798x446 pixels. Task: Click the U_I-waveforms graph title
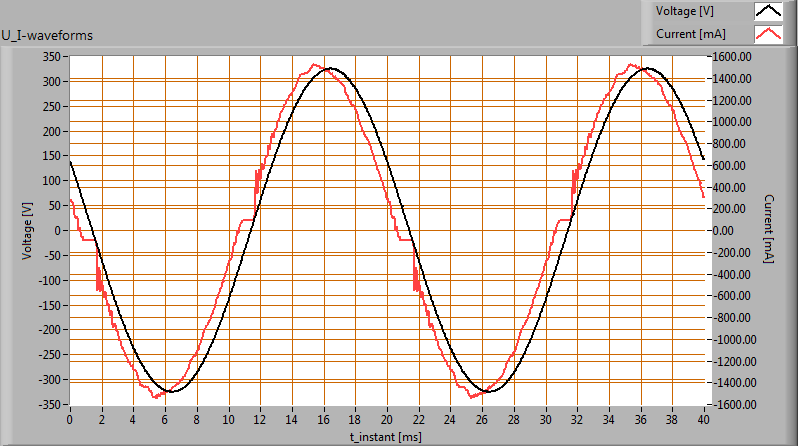pyautogui.click(x=48, y=36)
